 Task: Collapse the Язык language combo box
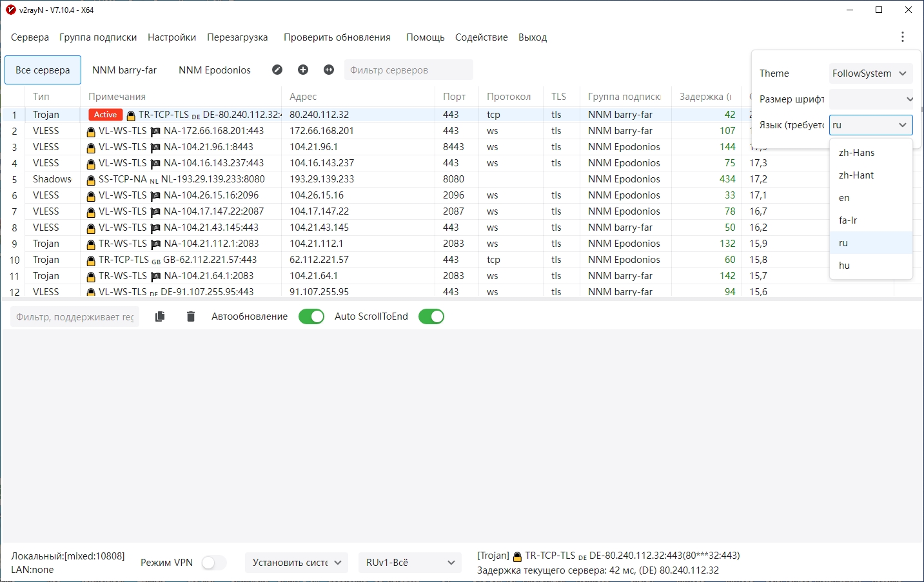(x=870, y=125)
